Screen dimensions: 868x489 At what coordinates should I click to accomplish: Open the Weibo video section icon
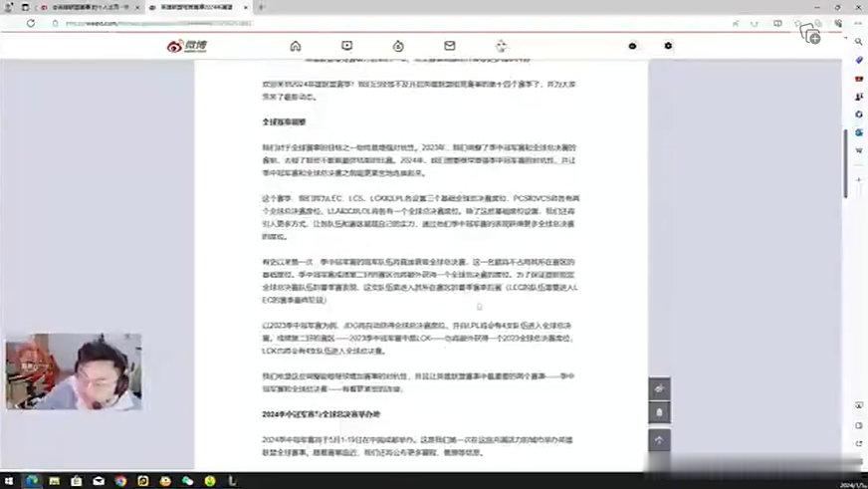pyautogui.click(x=347, y=46)
